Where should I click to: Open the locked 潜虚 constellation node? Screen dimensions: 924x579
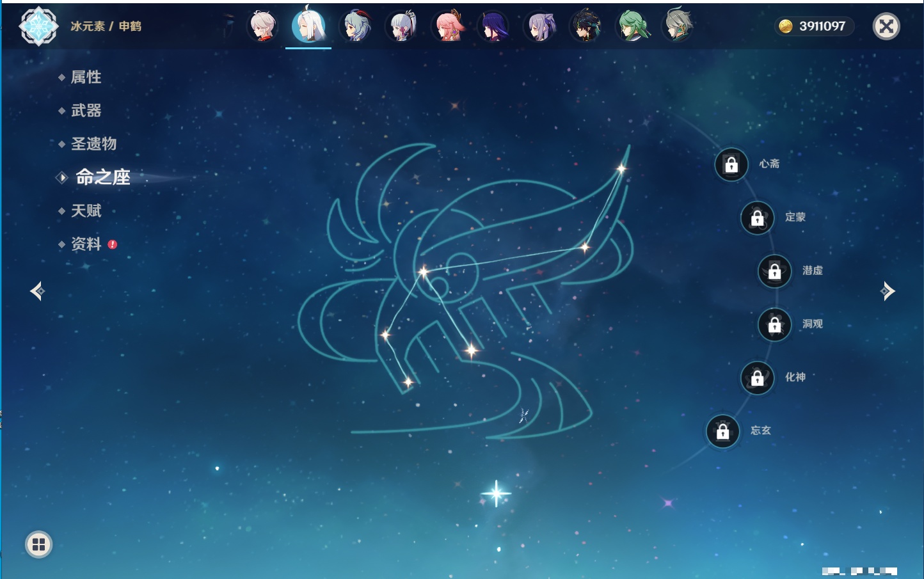774,271
